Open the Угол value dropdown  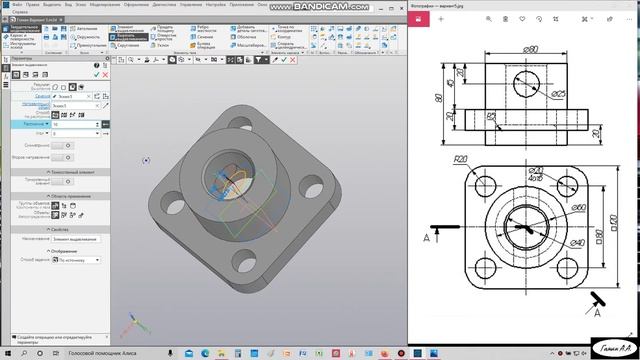(97, 133)
